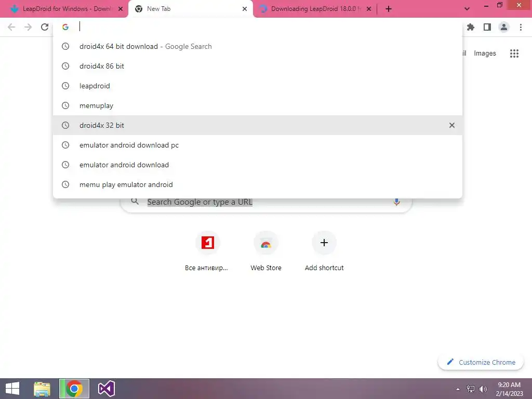Open Visual Studio from the taskbar

pos(106,389)
